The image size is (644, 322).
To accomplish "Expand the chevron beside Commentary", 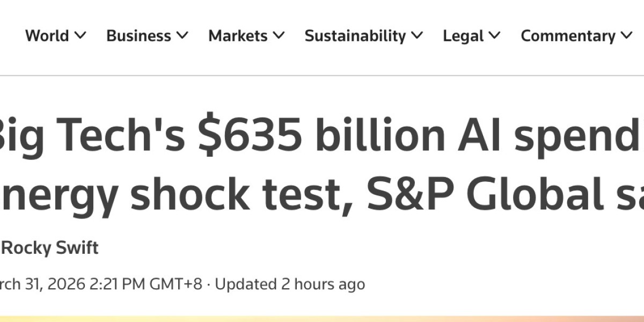I will (x=627, y=36).
